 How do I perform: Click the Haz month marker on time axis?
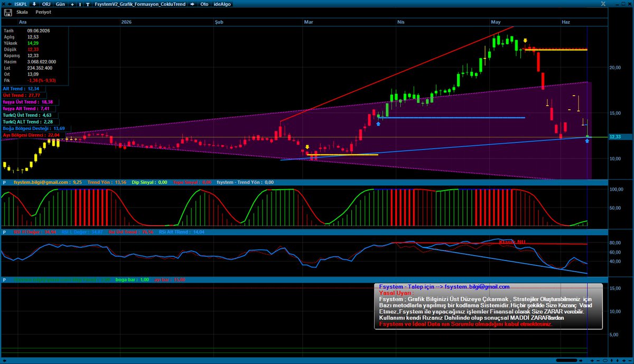coord(566,22)
